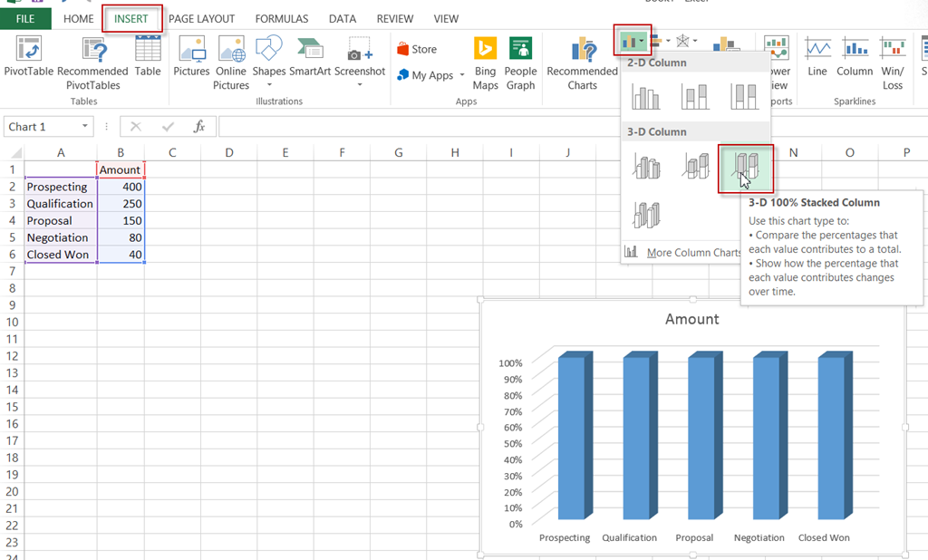
Task: Switch to the REVIEW tab
Action: point(395,19)
